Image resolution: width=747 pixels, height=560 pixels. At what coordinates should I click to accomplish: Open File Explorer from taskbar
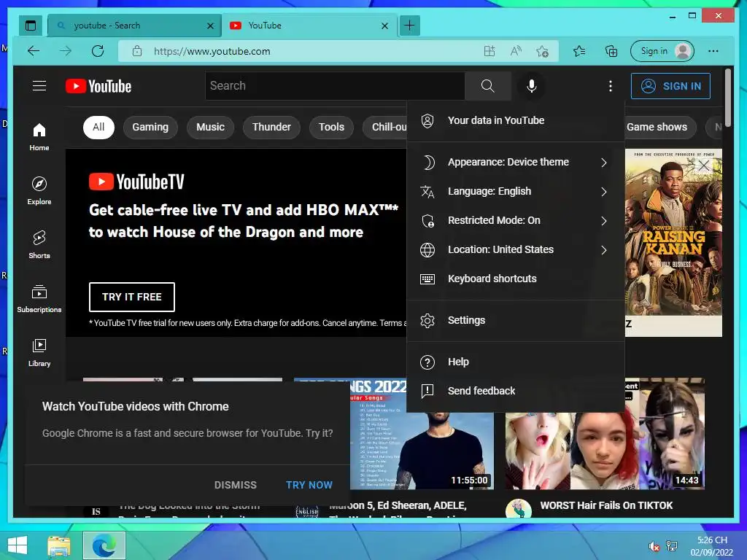point(58,545)
